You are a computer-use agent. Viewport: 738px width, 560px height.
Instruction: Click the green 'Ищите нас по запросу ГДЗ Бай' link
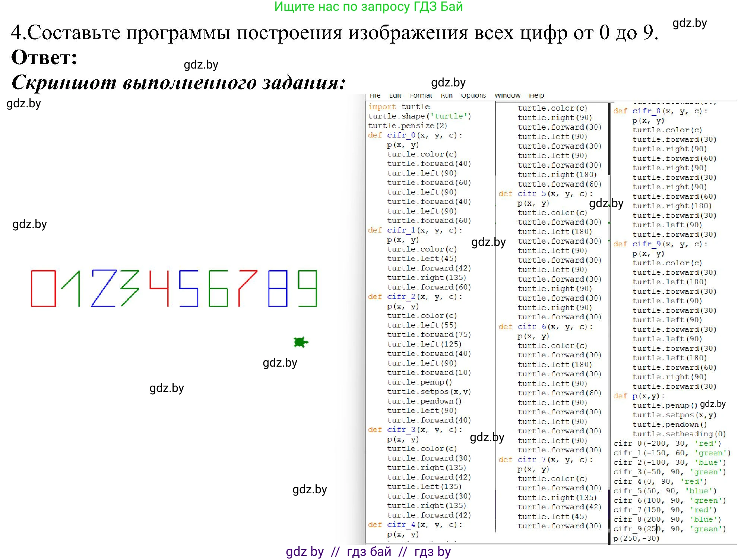(x=368, y=7)
